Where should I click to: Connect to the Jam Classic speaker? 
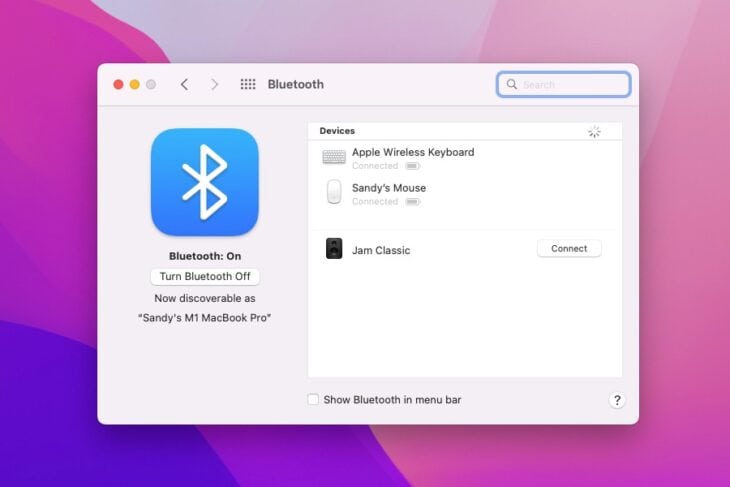click(569, 249)
